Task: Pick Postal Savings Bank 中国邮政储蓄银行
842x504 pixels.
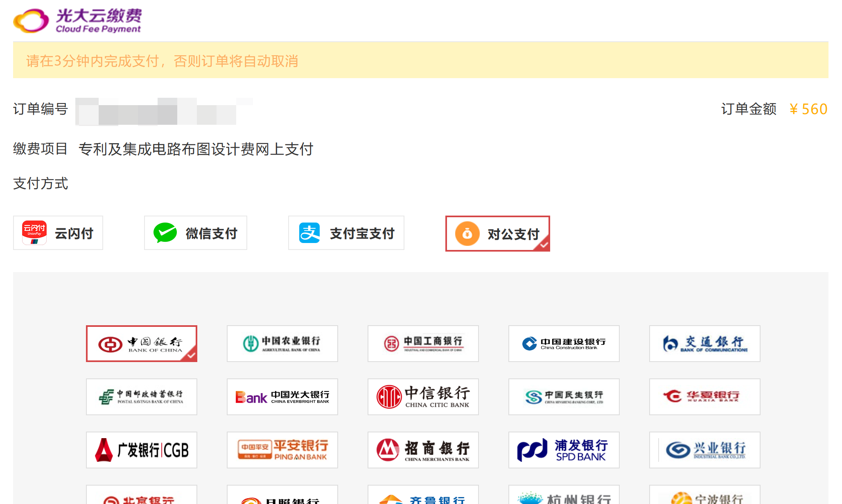Action: [142, 397]
